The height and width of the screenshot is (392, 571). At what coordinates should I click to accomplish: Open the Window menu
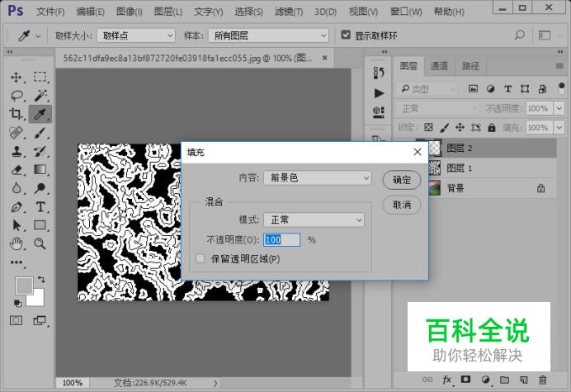(406, 12)
